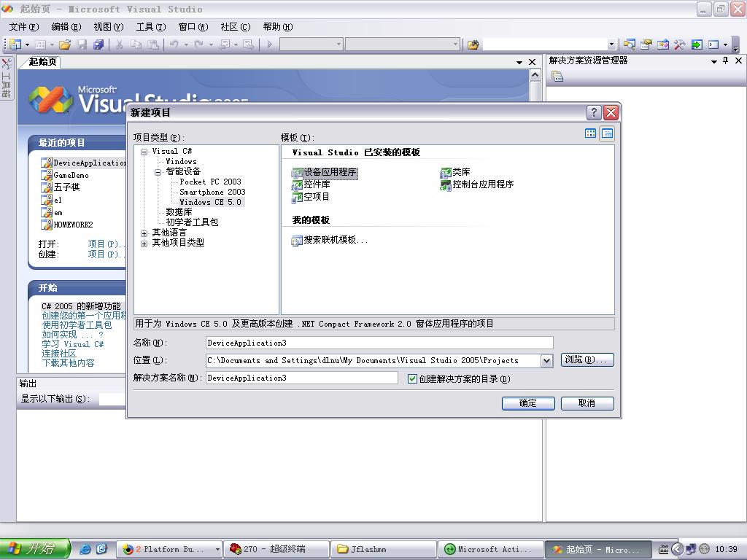Click the 浏览 browse button
This screenshot has height=560, width=747.
pyautogui.click(x=587, y=360)
